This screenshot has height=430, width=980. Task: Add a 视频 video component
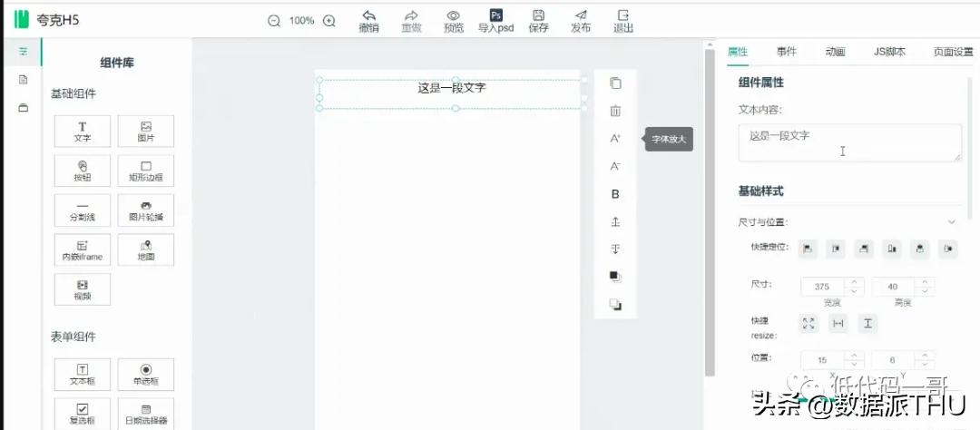click(x=83, y=289)
